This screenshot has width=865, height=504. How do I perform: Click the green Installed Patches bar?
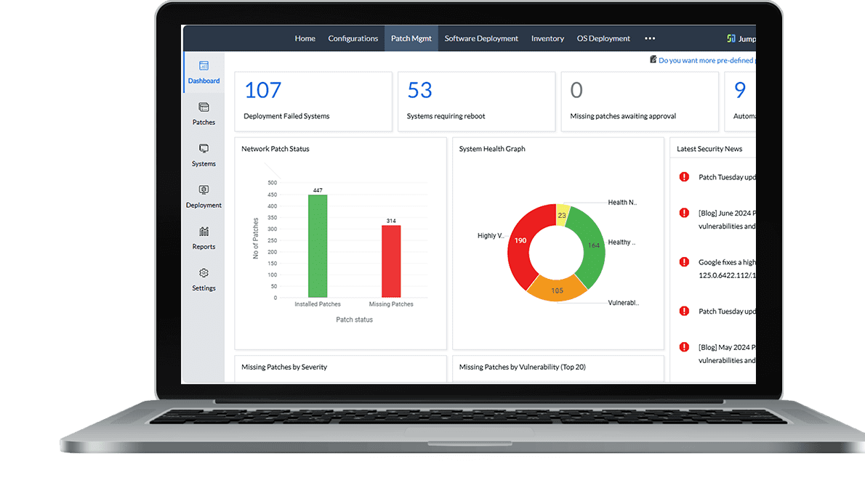(318, 246)
